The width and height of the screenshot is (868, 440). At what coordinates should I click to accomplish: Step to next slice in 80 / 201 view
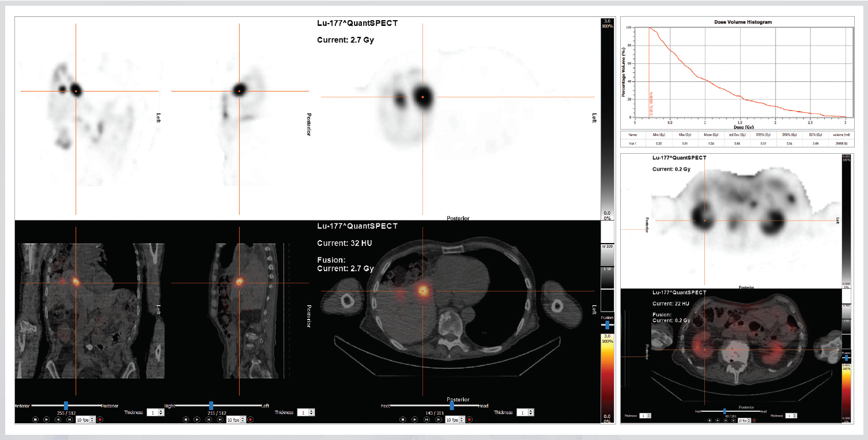(733, 420)
